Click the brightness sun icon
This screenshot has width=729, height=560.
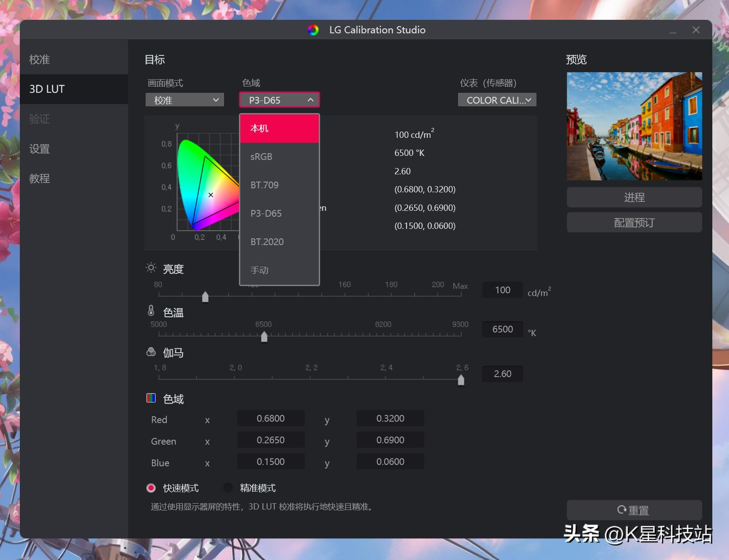pos(151,268)
